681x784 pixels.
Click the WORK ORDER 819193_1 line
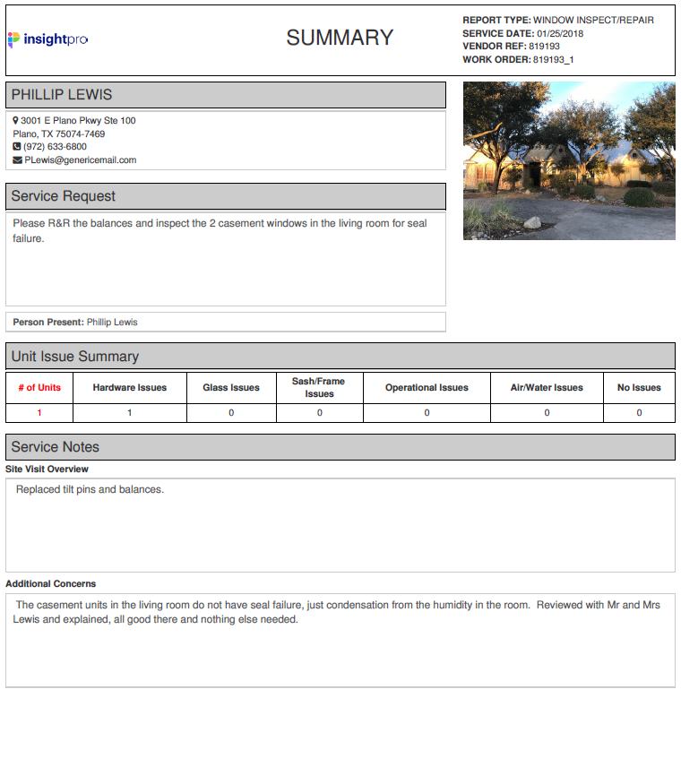518,59
